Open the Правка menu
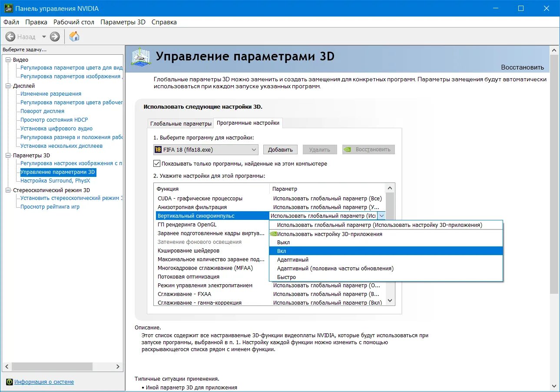Viewport: 560px width, 392px height. pyautogui.click(x=36, y=22)
